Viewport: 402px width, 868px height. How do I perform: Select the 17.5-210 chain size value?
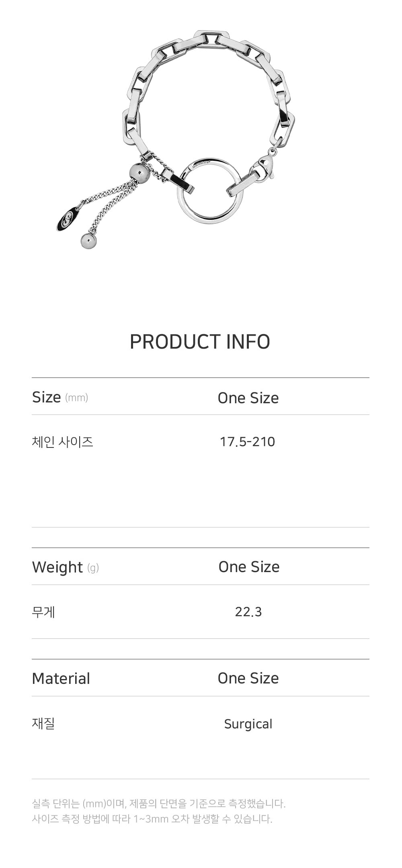[247, 442]
